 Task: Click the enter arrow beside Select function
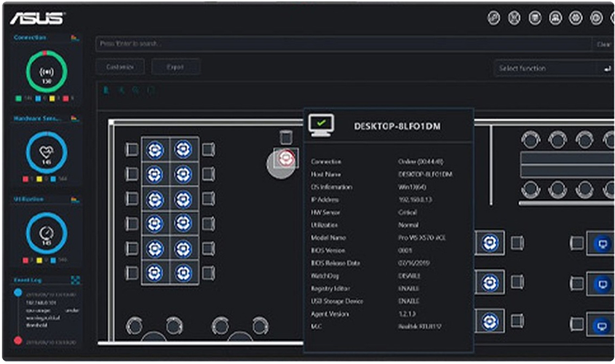coord(607,69)
